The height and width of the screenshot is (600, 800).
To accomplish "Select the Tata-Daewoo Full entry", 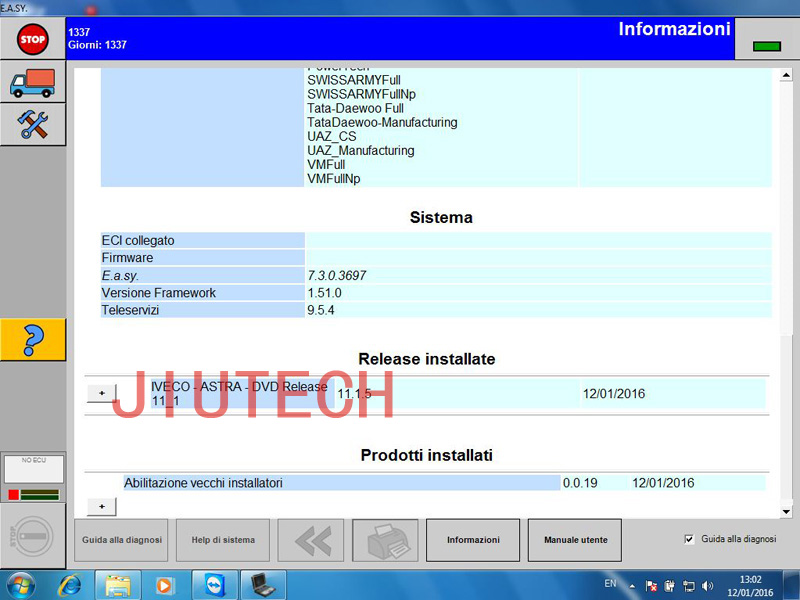I will 355,108.
